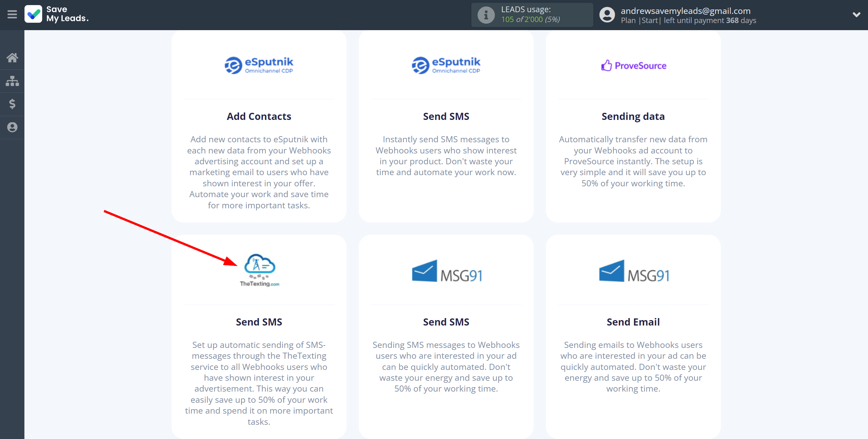Open the Add Contacts heading
Screen dimensions: 868x439
tap(259, 117)
